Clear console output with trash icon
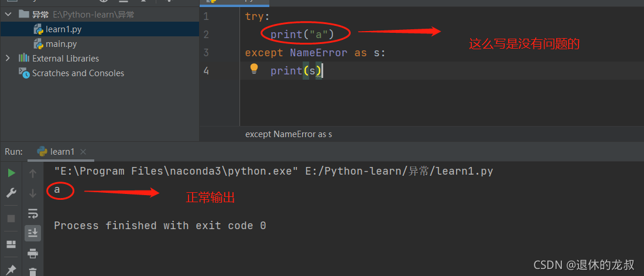644x276 pixels. pos(33,271)
